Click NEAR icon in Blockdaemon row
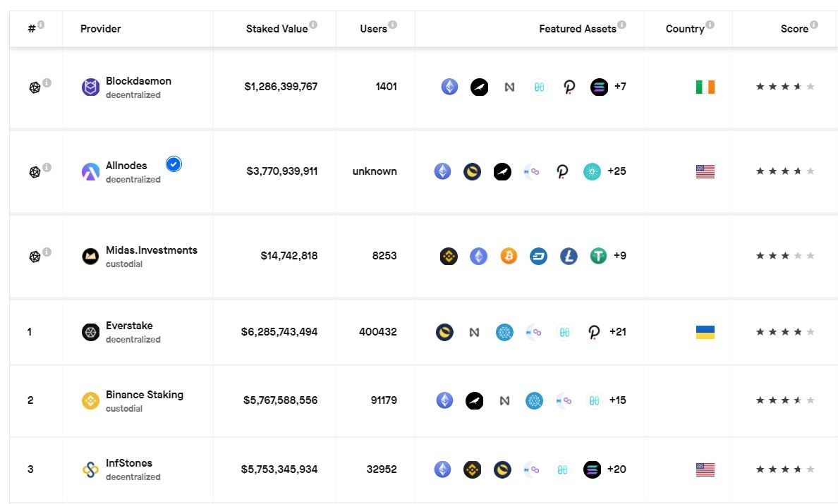 coord(509,87)
